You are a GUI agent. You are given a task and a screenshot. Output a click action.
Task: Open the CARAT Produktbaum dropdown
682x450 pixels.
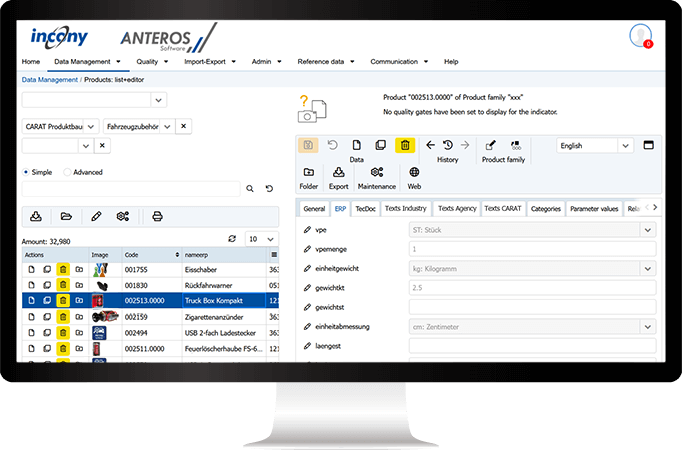click(x=91, y=127)
